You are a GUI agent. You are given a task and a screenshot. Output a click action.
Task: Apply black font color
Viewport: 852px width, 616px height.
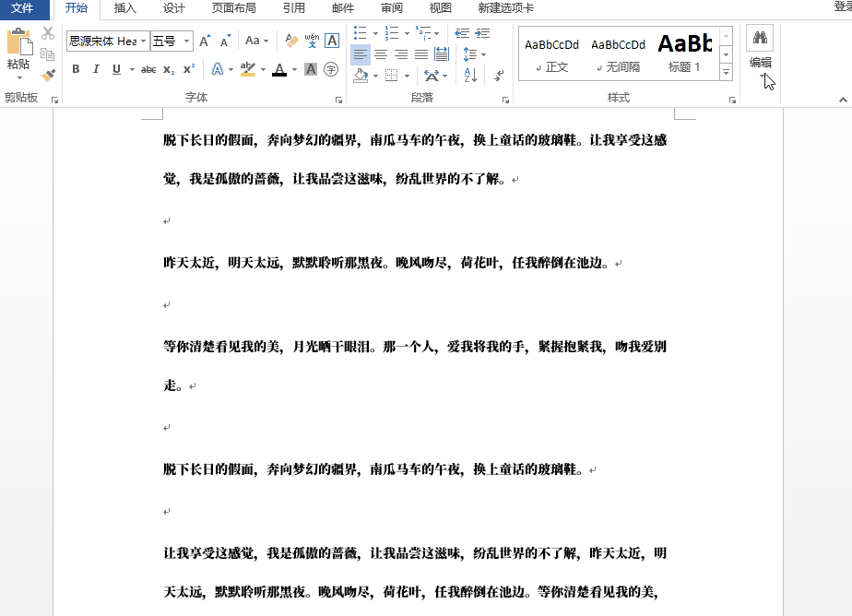pyautogui.click(x=279, y=69)
